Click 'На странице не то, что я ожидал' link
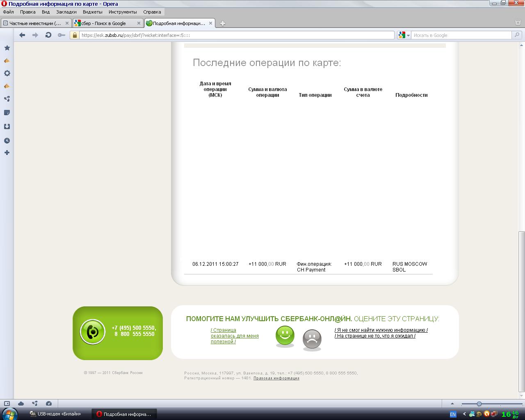 coord(375,336)
